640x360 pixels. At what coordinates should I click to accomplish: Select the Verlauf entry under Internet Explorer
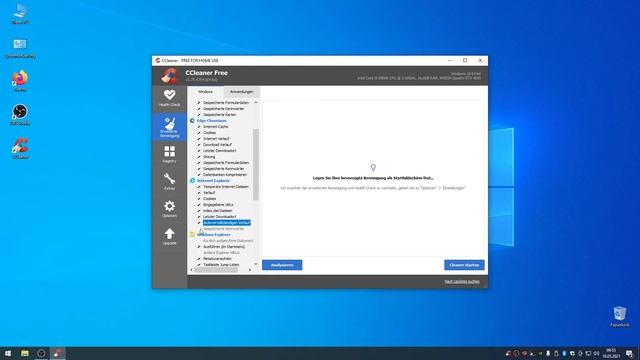click(209, 193)
